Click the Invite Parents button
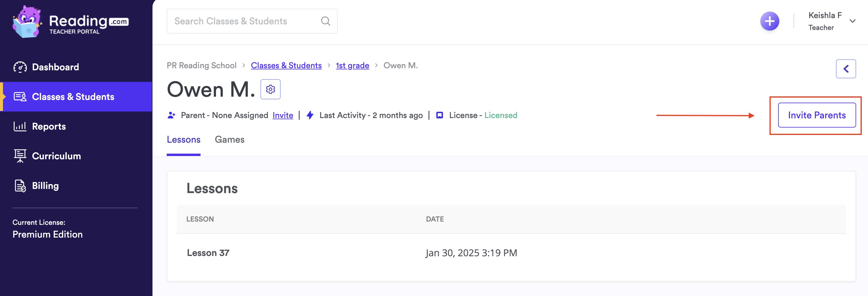The width and height of the screenshot is (868, 296). [816, 115]
